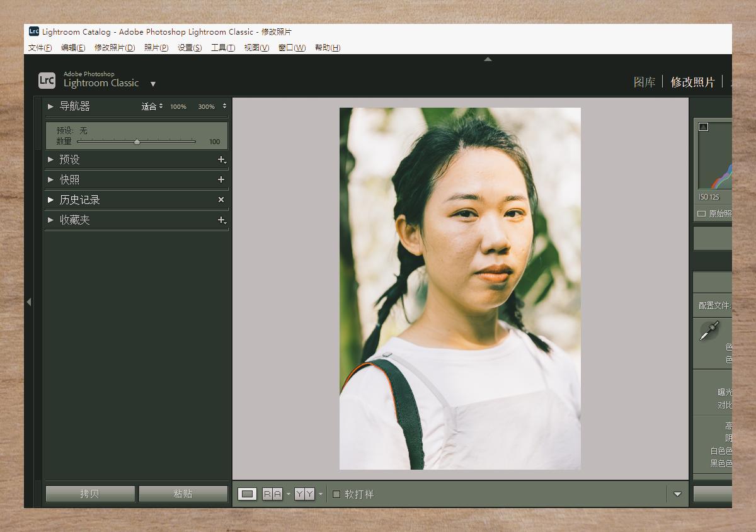Click the 粘贴 button
This screenshot has width=756, height=532.
(183, 494)
